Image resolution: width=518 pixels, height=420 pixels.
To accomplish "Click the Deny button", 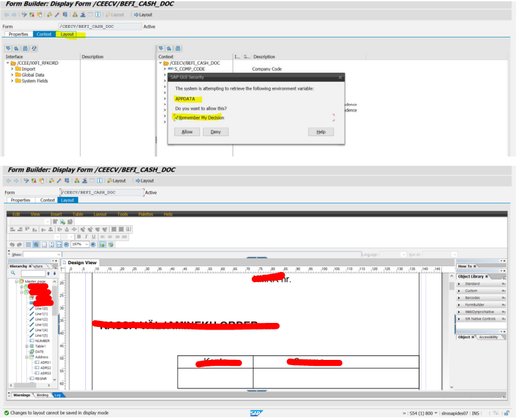I will [215, 131].
